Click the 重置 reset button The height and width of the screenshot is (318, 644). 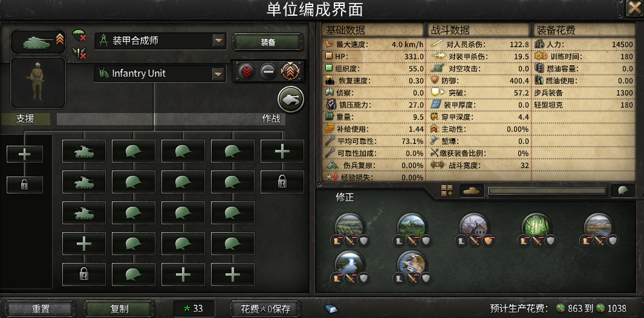[x=41, y=309]
